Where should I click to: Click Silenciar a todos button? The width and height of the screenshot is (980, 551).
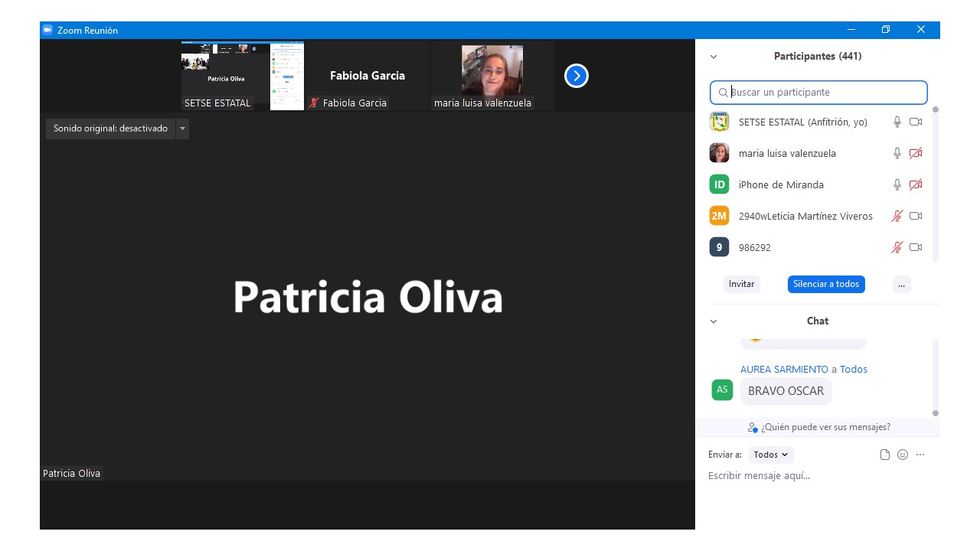pyautogui.click(x=826, y=284)
